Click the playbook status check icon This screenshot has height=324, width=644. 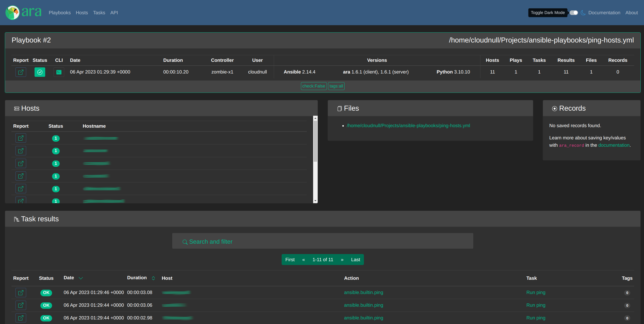40,72
